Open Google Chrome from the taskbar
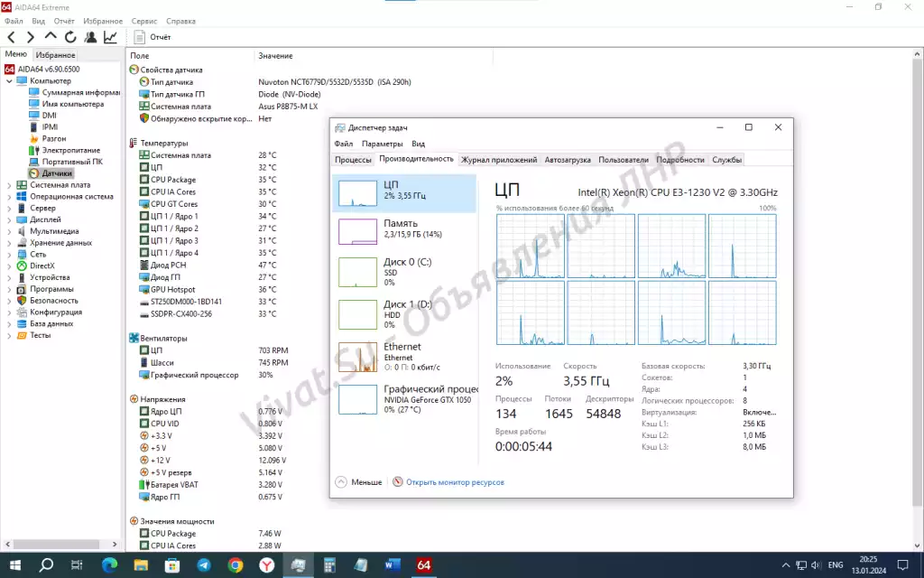This screenshot has height=578, width=924. point(236,565)
